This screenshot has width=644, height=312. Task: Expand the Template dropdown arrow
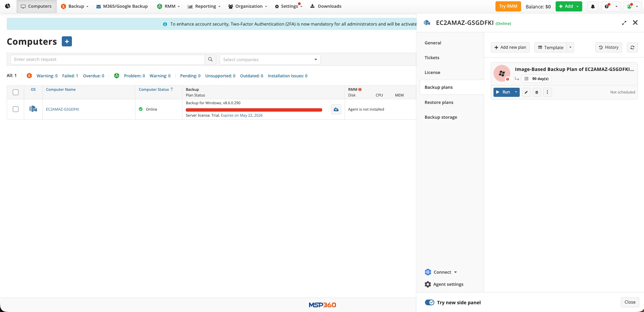pyautogui.click(x=570, y=47)
